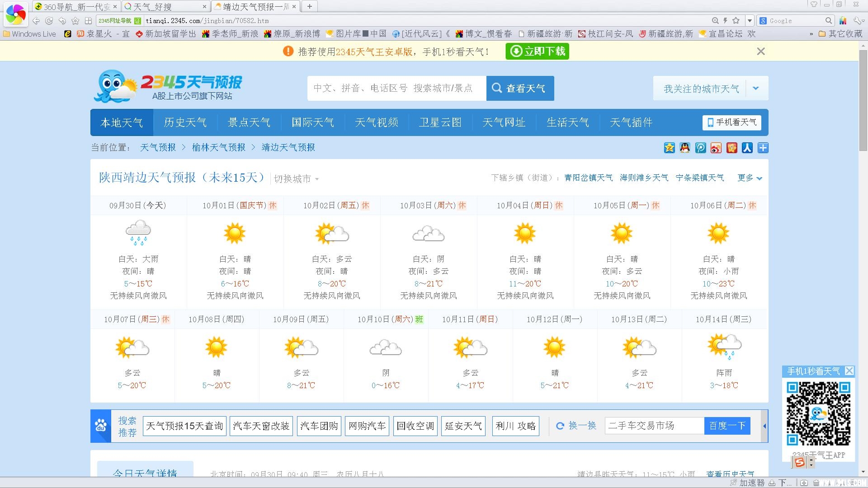This screenshot has height=488, width=868.
Task: Click the Baidu paw icon in search bar
Action: (x=101, y=426)
